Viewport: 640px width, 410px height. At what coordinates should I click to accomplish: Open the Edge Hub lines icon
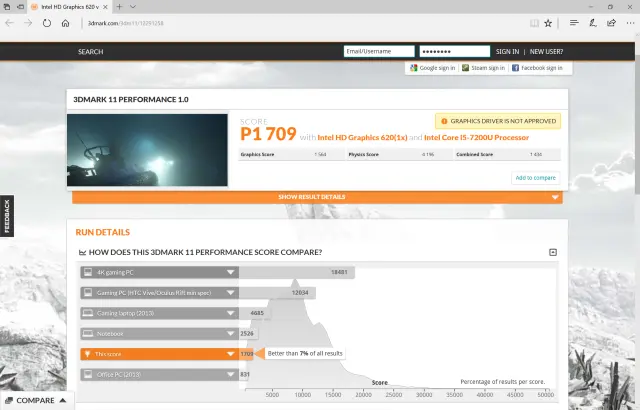click(573, 22)
